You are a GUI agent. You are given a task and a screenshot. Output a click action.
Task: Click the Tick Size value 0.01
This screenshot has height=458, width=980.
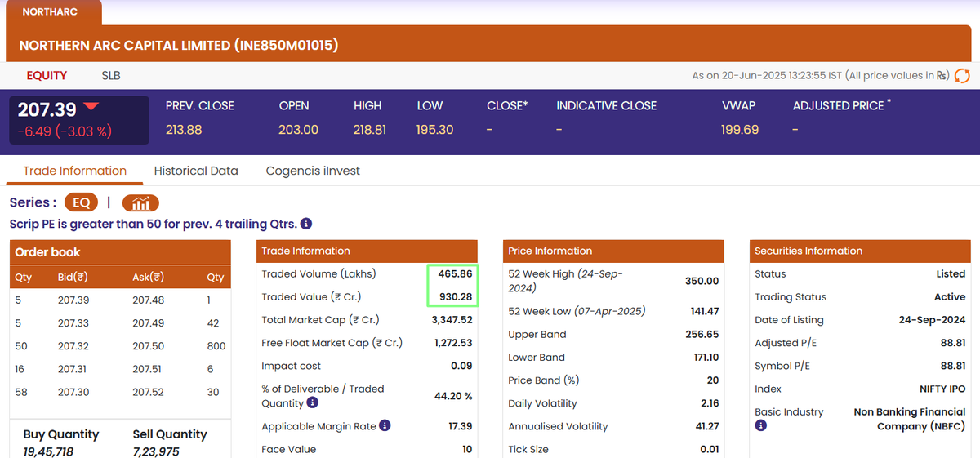coord(710,449)
